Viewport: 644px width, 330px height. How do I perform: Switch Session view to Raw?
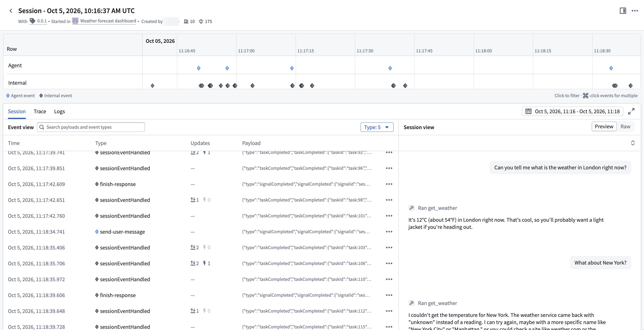tap(625, 126)
